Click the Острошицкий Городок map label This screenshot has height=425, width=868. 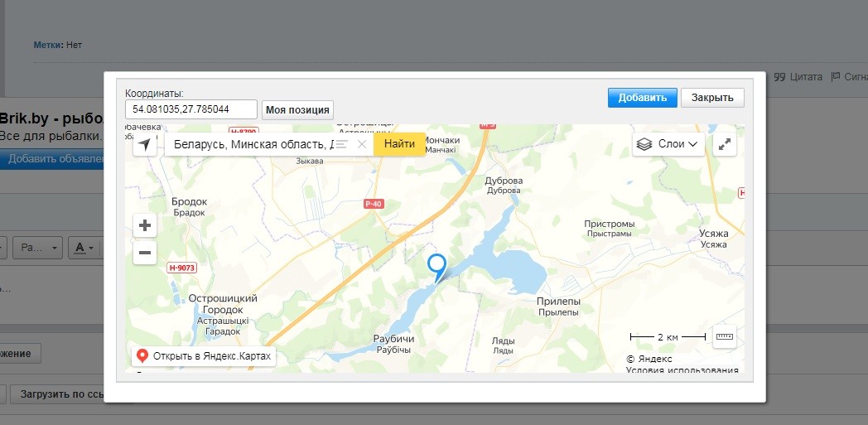(223, 304)
